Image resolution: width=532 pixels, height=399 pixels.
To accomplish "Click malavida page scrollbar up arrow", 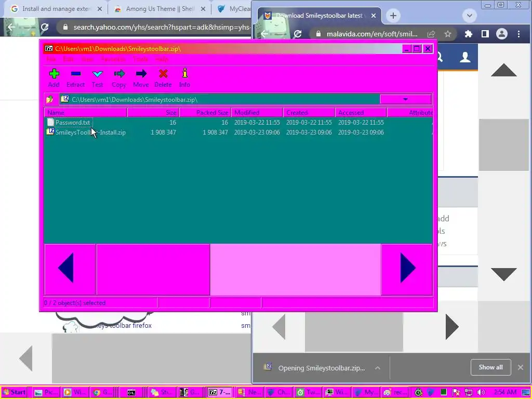I will pyautogui.click(x=504, y=70).
